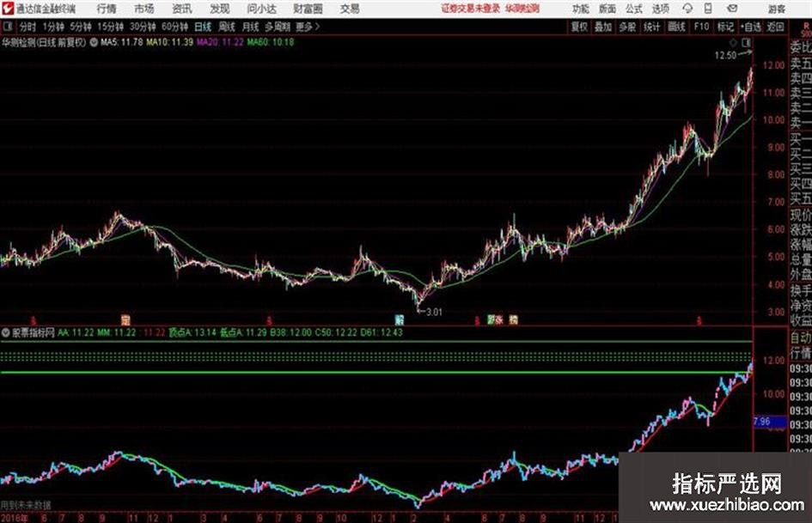The image size is (812, 523).
Task: Add stock via 自选 button
Action: tap(751, 27)
